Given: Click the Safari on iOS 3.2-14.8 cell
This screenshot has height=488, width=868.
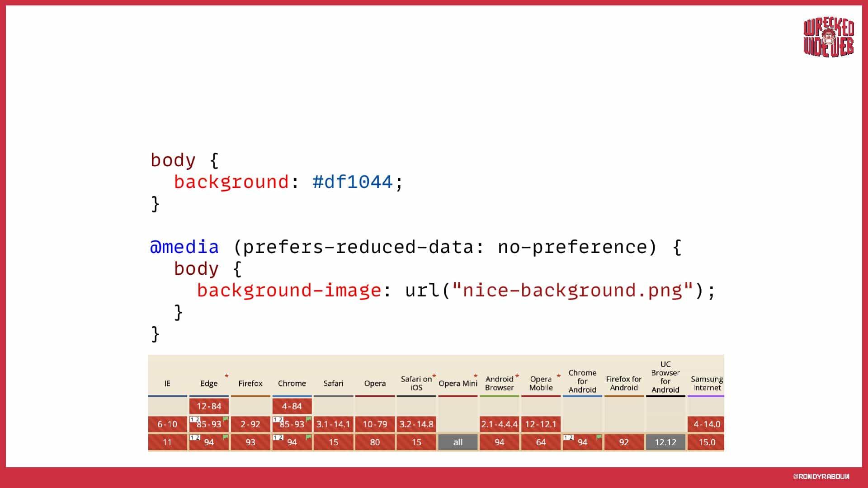Looking at the screenshot, I should coord(416,424).
